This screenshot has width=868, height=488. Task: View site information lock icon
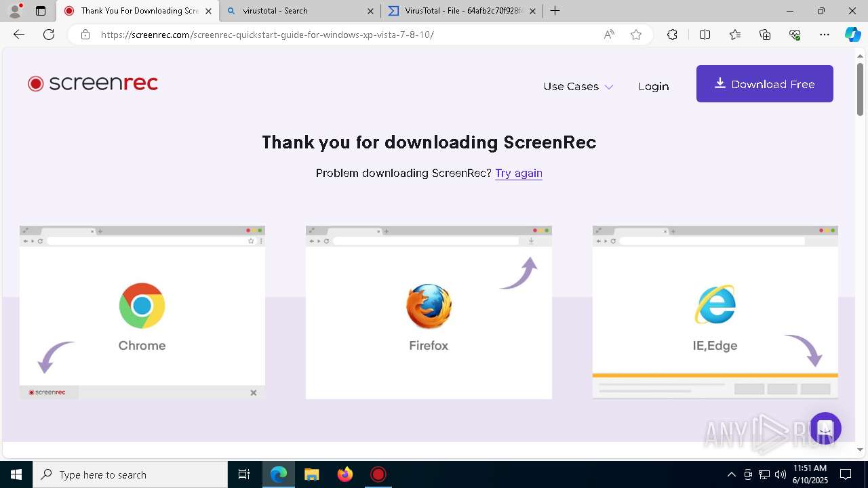(85, 35)
